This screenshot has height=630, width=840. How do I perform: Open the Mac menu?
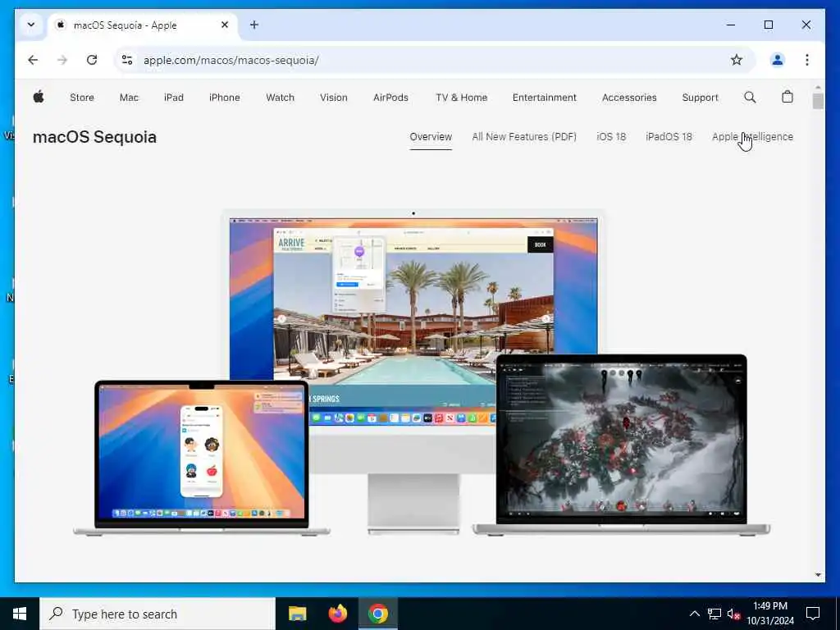[129, 98]
